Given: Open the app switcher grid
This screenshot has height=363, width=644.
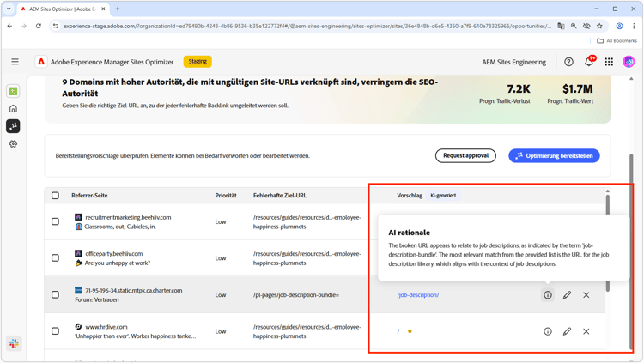Looking at the screenshot, I should (609, 62).
